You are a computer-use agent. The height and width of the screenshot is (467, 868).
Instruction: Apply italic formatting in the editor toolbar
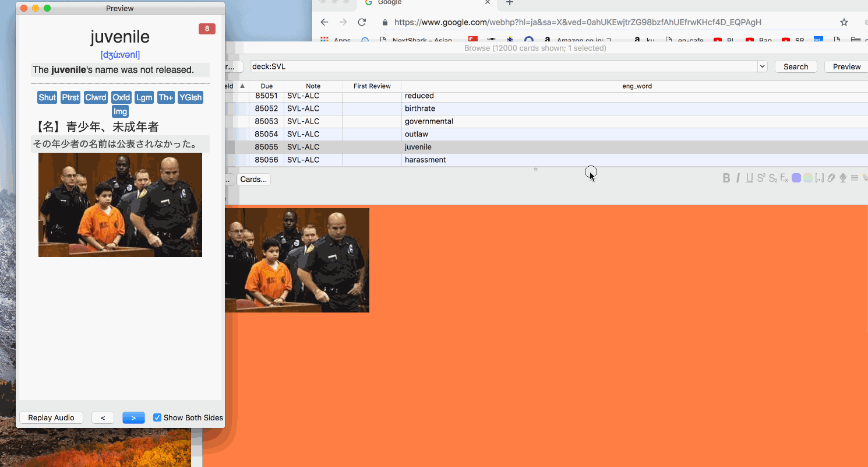click(x=738, y=178)
